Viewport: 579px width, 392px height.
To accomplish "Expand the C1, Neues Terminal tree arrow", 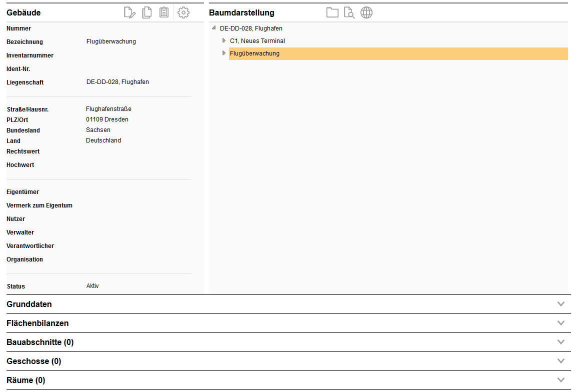I will 224,40.
